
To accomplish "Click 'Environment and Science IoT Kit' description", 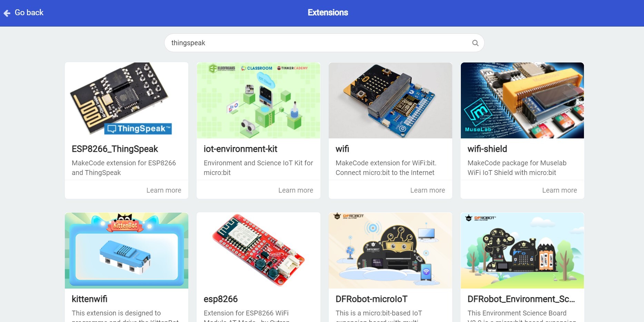I will pyautogui.click(x=258, y=168).
